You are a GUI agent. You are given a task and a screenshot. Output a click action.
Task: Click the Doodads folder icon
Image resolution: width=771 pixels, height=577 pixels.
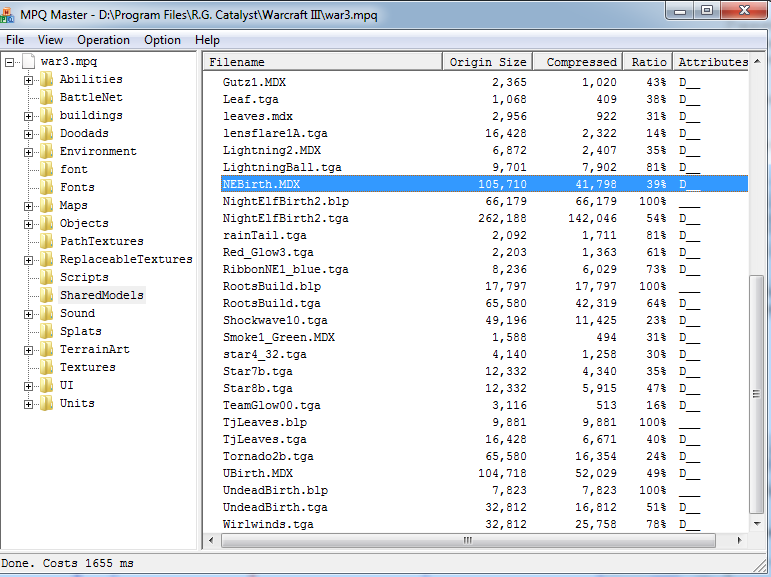[x=46, y=133]
